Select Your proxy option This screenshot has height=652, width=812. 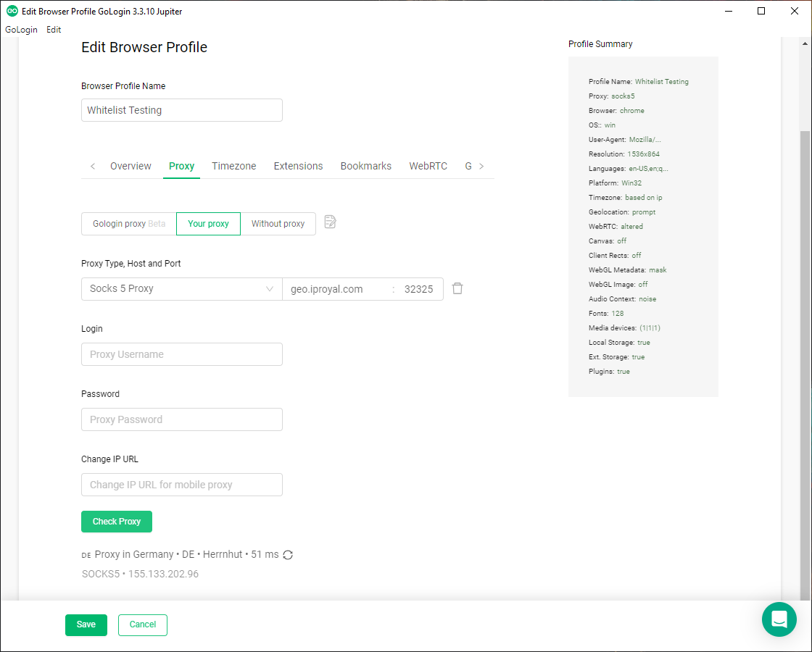(208, 224)
